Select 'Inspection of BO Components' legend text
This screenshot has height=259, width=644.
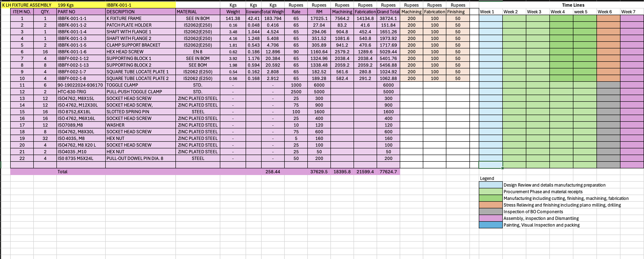(533, 212)
